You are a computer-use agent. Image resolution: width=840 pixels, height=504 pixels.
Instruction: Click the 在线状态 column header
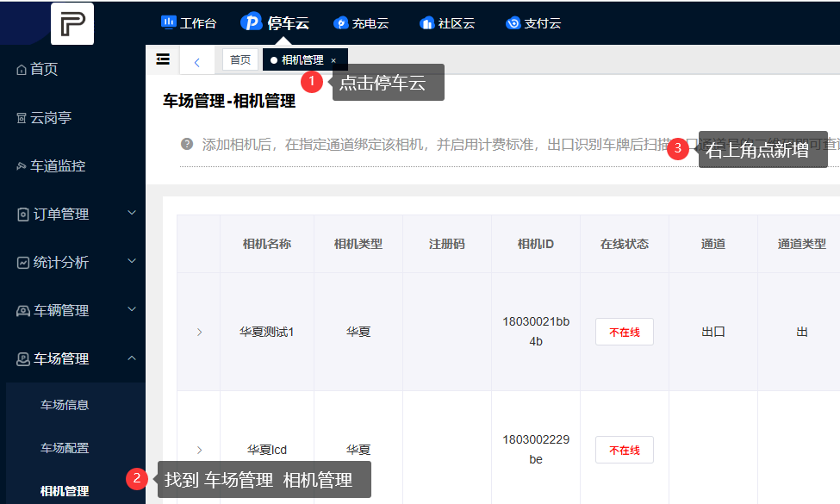625,244
